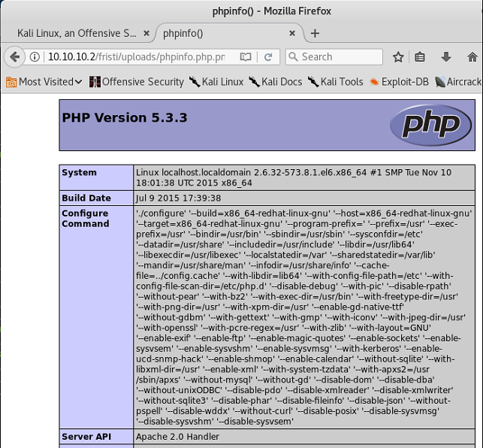Show site information via the info icon

pyautogui.click(x=35, y=56)
